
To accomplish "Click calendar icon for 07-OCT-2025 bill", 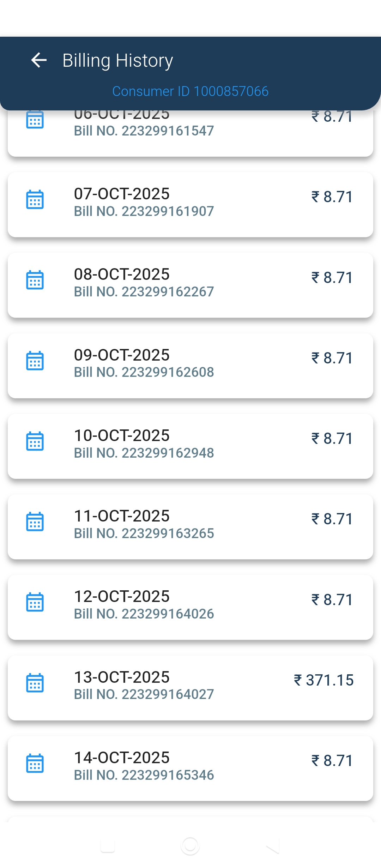I will tap(35, 199).
